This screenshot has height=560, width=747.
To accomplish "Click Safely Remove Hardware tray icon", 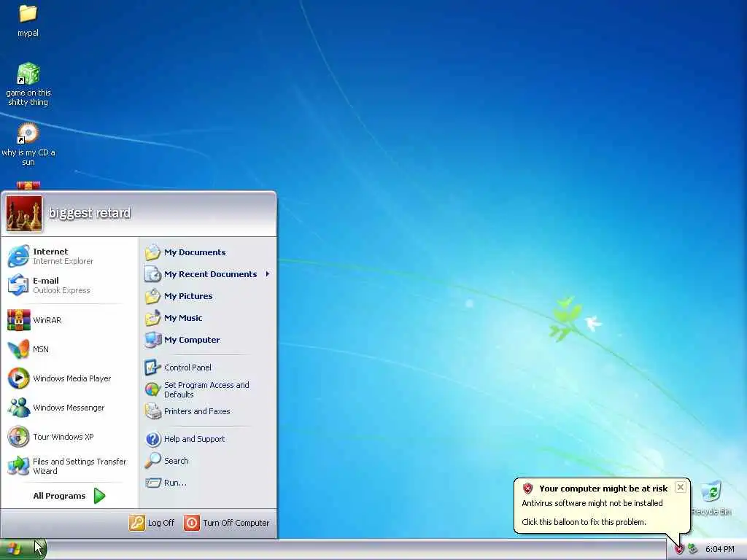I will pyautogui.click(x=693, y=550).
